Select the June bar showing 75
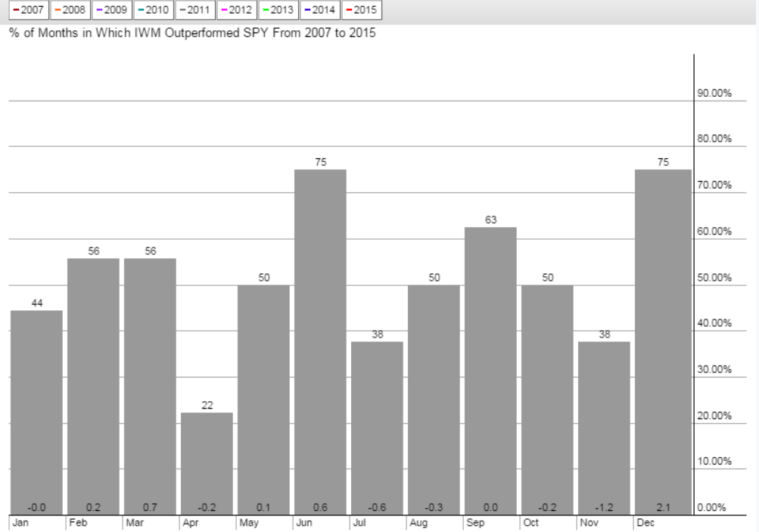The width and height of the screenshot is (759, 532). [320, 342]
